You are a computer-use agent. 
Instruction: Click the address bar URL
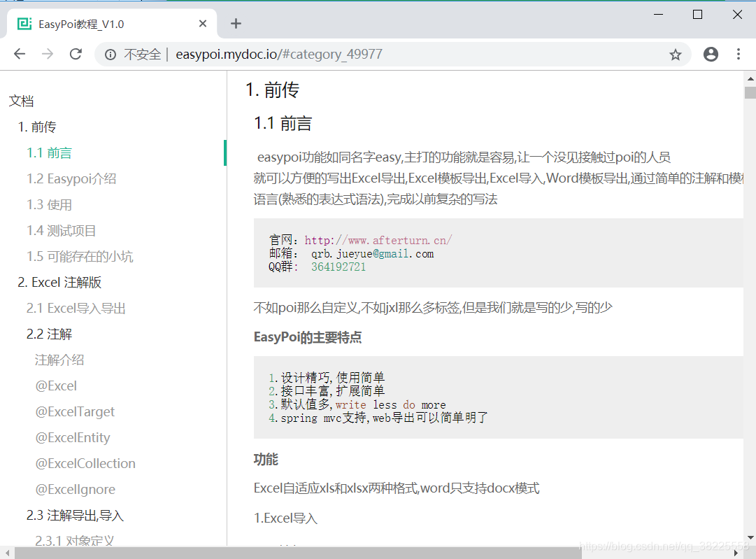pyautogui.click(x=279, y=54)
